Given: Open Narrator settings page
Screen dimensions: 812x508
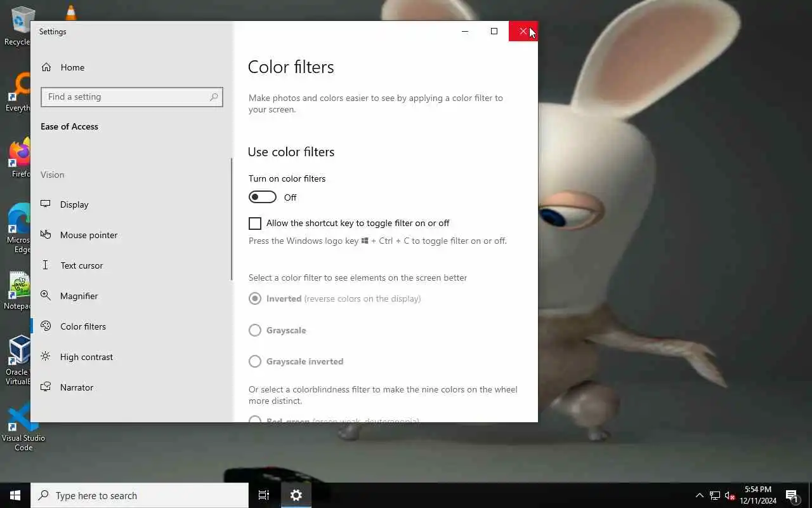Looking at the screenshot, I should click(131, 387).
